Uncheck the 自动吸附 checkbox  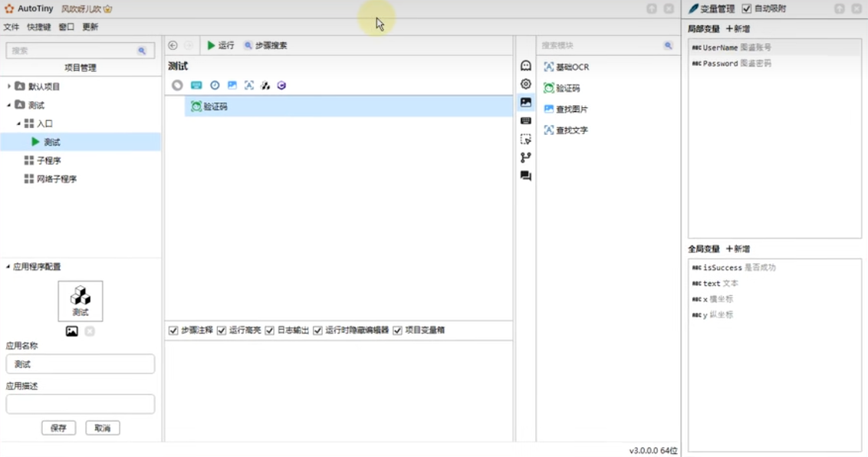pyautogui.click(x=747, y=8)
